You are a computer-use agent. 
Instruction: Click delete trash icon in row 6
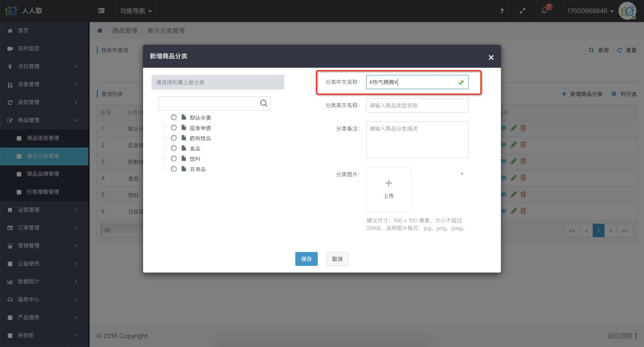[x=523, y=211]
